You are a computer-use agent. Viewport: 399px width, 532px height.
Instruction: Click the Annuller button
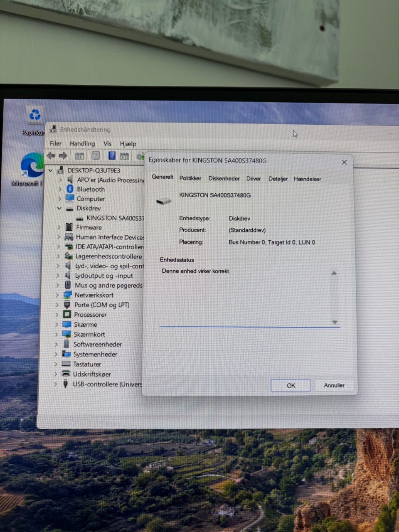(x=334, y=385)
